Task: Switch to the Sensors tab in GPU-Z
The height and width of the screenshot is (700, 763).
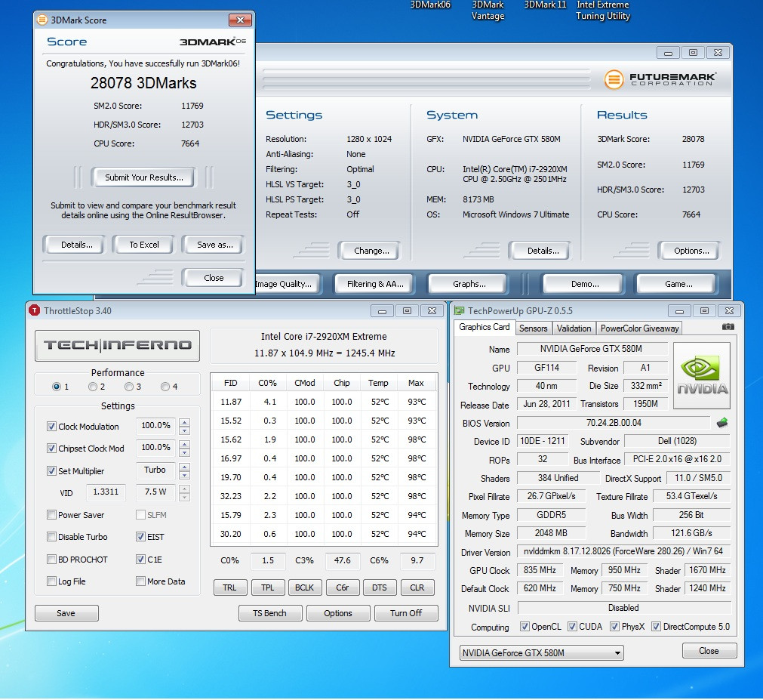Action: pos(533,328)
